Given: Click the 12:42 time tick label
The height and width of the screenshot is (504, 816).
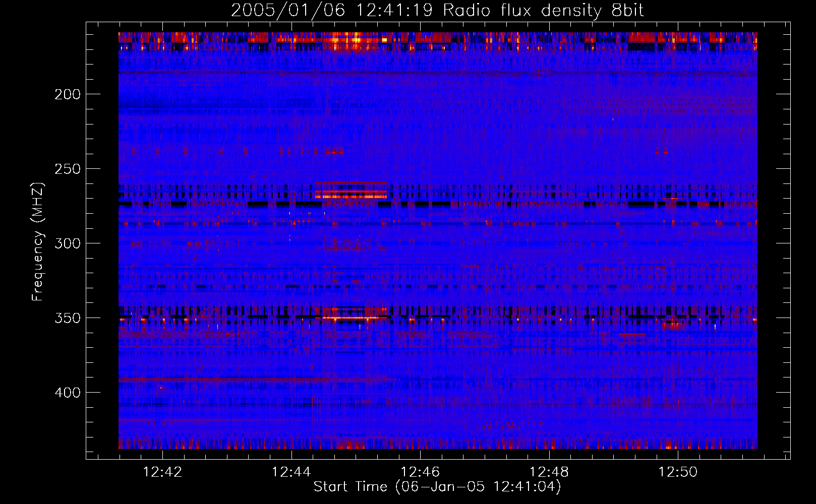Looking at the screenshot, I should point(162,472).
